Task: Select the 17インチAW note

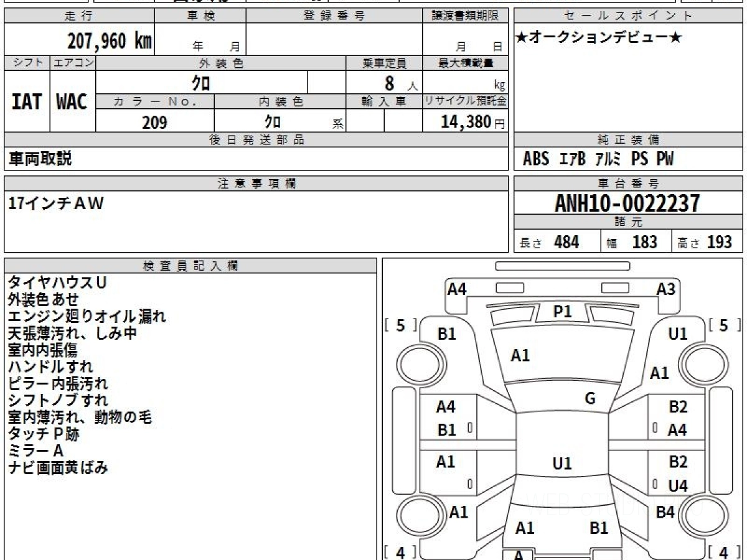Action: (x=56, y=203)
